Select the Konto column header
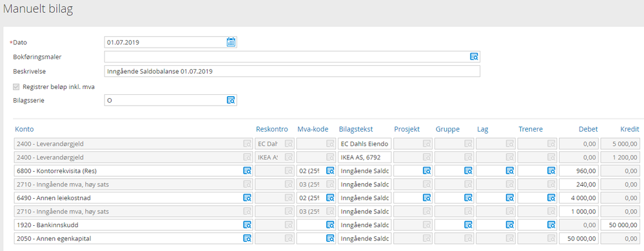The width and height of the screenshot is (644, 251). coord(24,130)
